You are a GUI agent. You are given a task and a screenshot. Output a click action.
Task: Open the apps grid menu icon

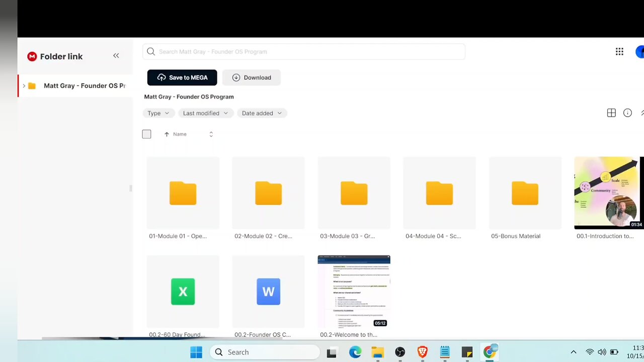619,51
